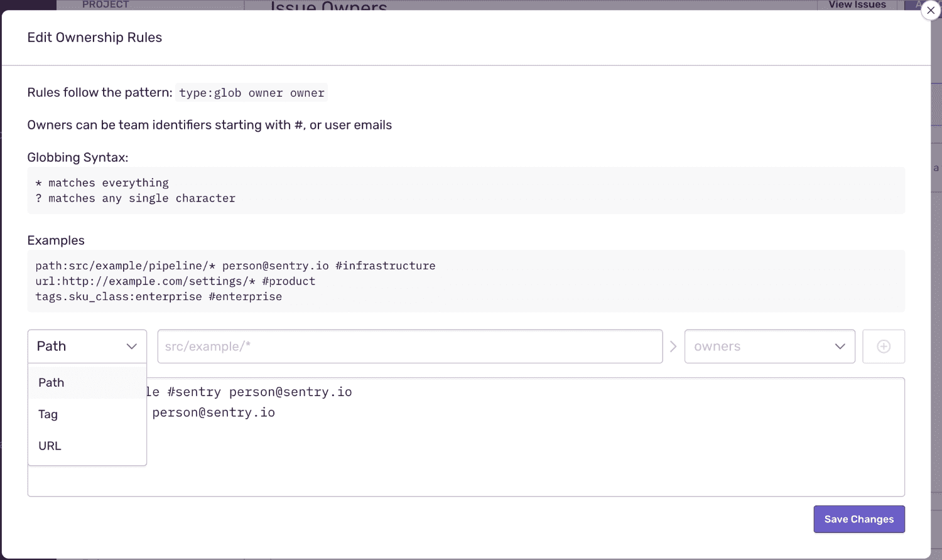Focus the src/example/* glob input field
Viewport: 942px width, 560px height.
pos(410,346)
